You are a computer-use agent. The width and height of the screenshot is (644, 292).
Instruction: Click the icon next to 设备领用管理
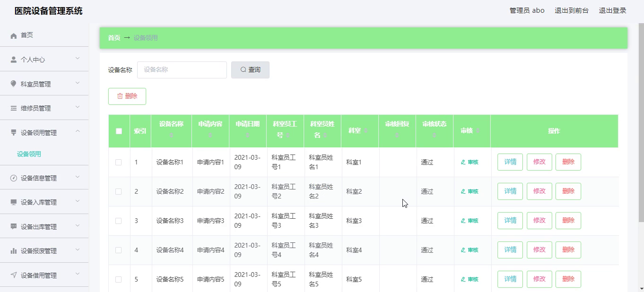click(14, 132)
